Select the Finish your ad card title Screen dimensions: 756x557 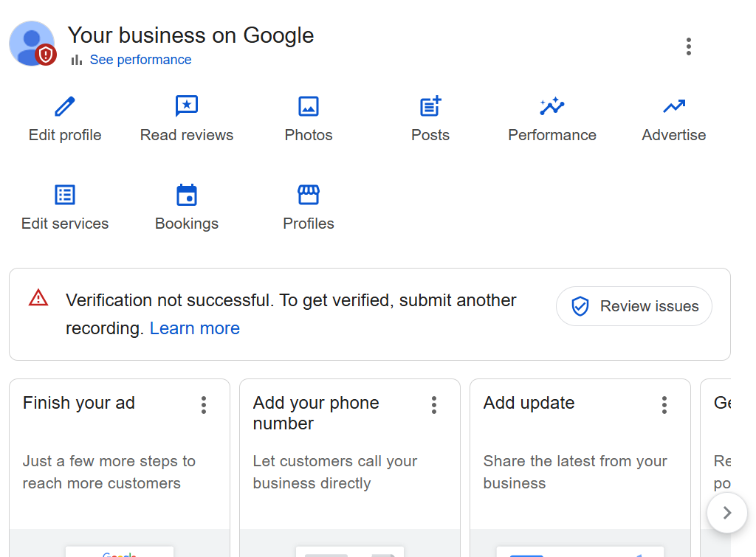coord(79,403)
